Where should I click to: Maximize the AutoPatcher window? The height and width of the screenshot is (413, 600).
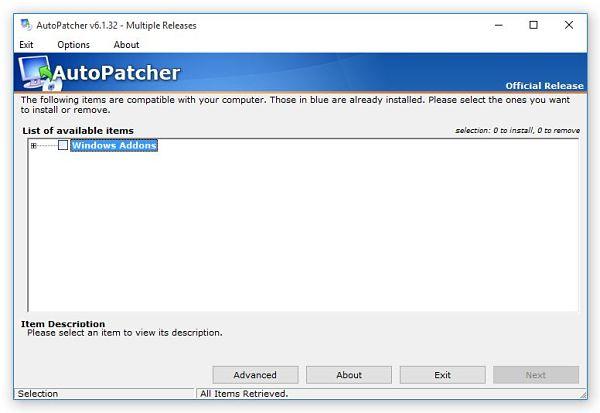click(533, 25)
